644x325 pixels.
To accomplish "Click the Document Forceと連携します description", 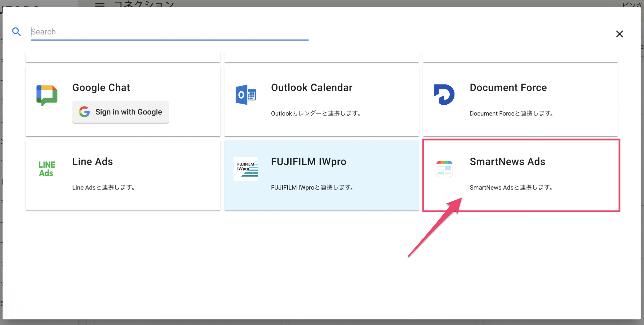I will (x=512, y=113).
